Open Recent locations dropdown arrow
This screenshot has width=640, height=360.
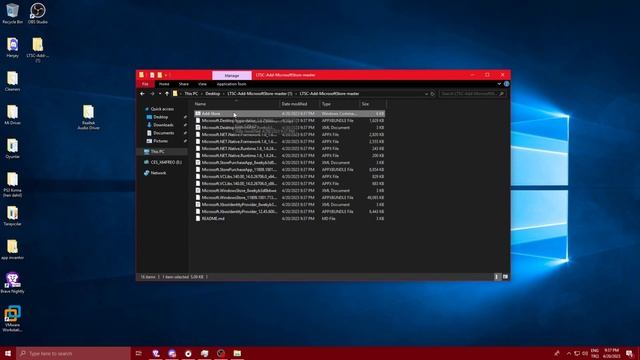click(x=160, y=94)
